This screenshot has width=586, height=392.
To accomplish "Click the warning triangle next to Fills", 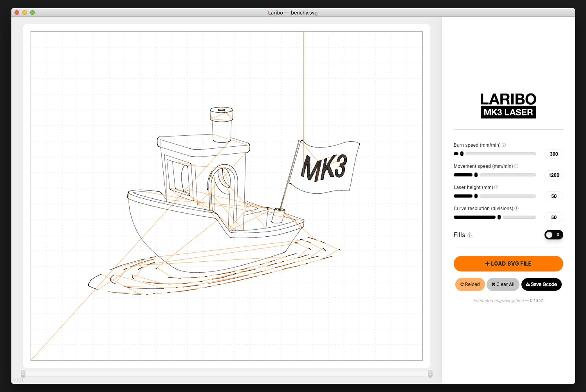I will [470, 235].
